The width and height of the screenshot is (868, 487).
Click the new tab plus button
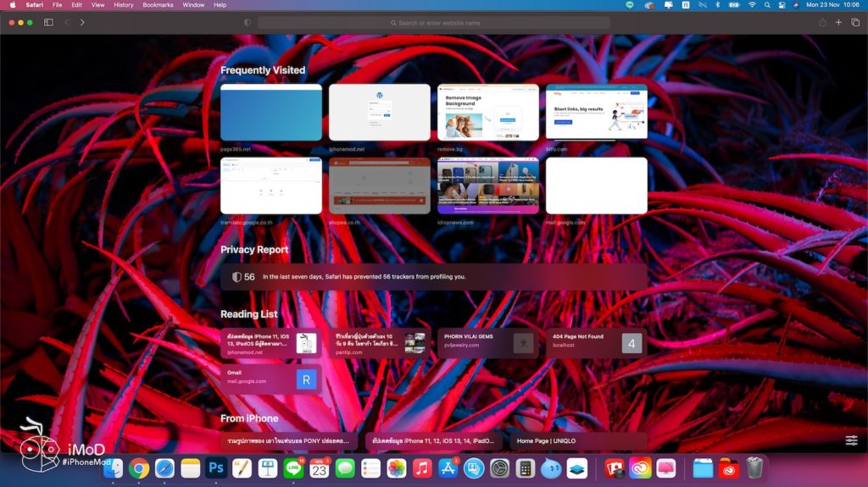tap(838, 22)
